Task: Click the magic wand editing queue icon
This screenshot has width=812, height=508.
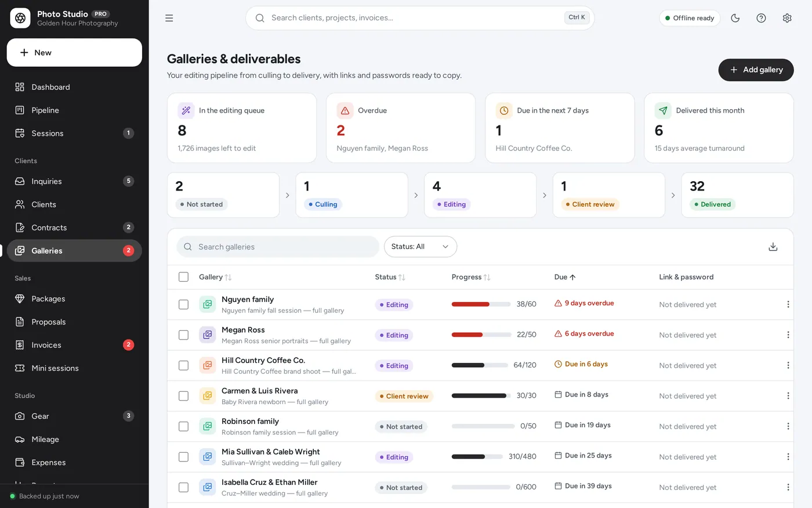Action: click(x=186, y=110)
